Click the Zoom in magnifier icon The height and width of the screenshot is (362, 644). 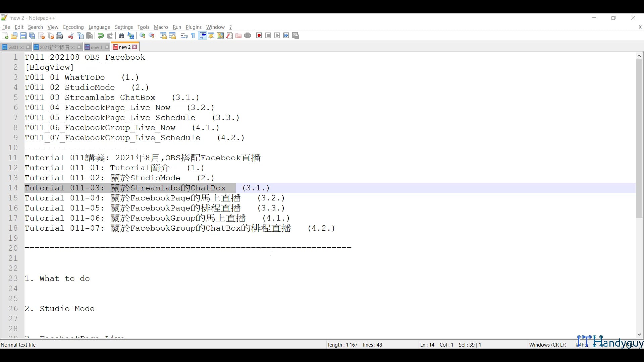(143, 36)
